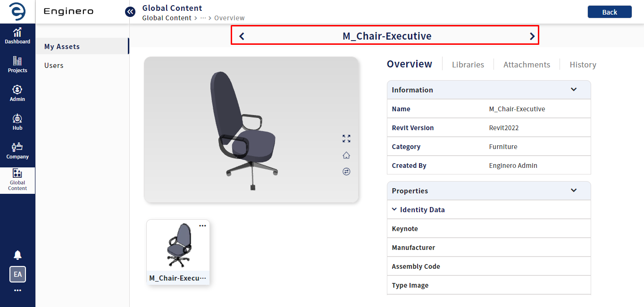Screen dimensions: 644x307
Task: Collapse the sidebar with double-chevron button
Action: pos(130,12)
